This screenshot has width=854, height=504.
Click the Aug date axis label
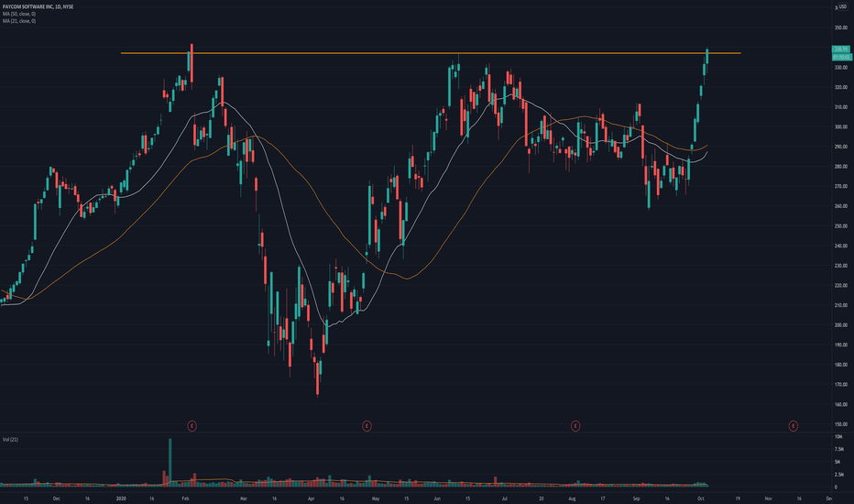pyautogui.click(x=572, y=499)
